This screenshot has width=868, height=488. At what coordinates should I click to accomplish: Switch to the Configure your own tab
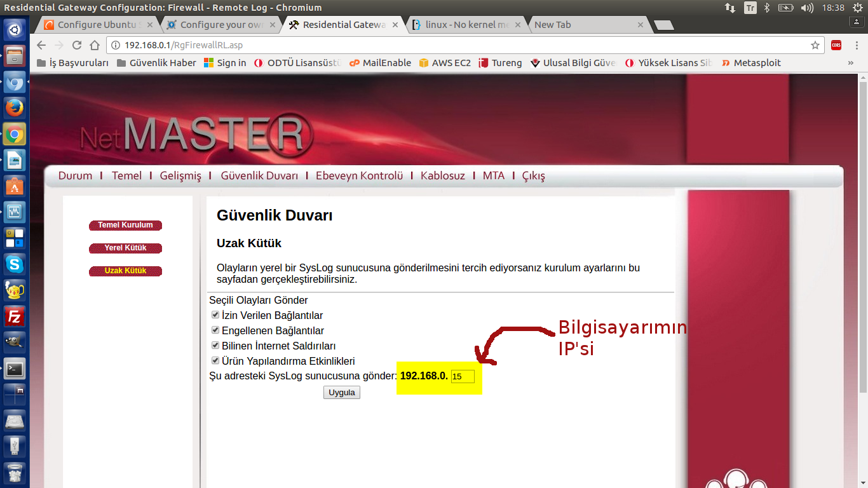(220, 25)
